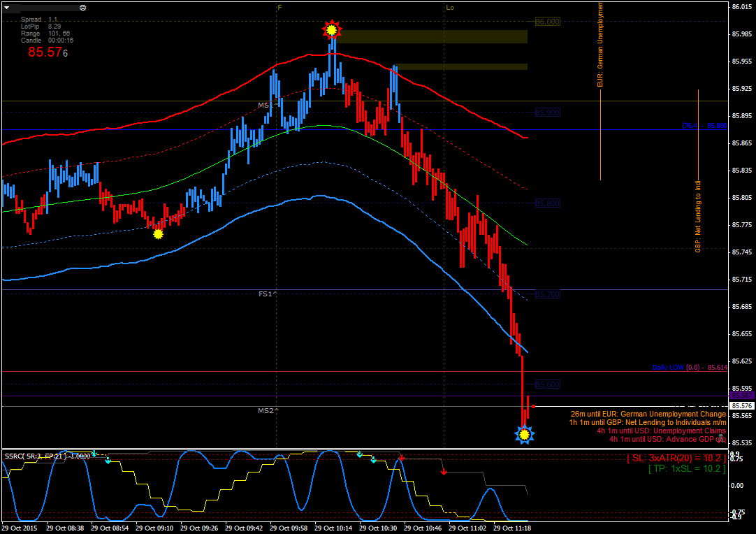Click the 85.900 round level label
The image size is (756, 534).
point(547,113)
